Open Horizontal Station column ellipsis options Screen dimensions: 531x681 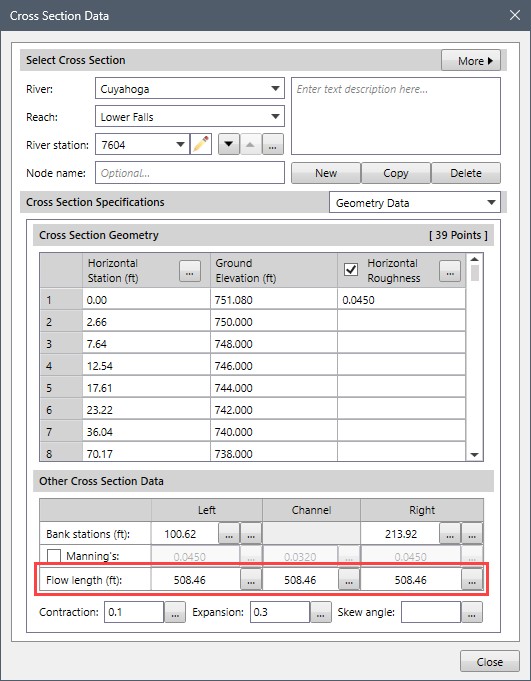190,271
